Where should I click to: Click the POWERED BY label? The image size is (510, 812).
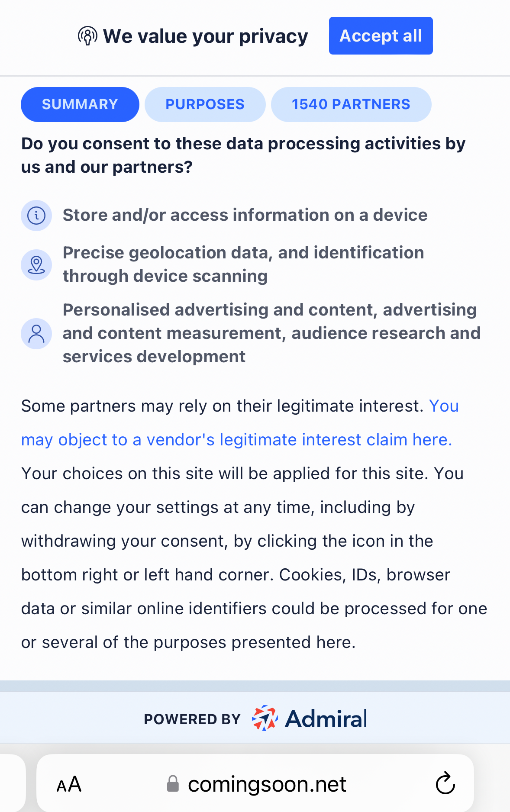(x=192, y=719)
